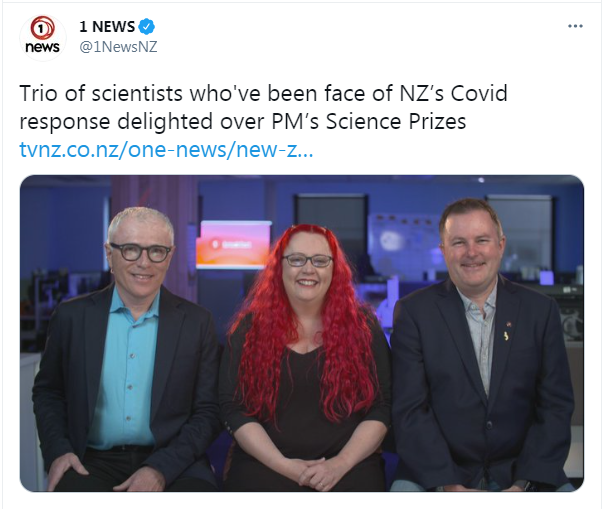Visit the @1NewsNZ handle
This screenshot has height=509, width=604.
pyautogui.click(x=118, y=47)
